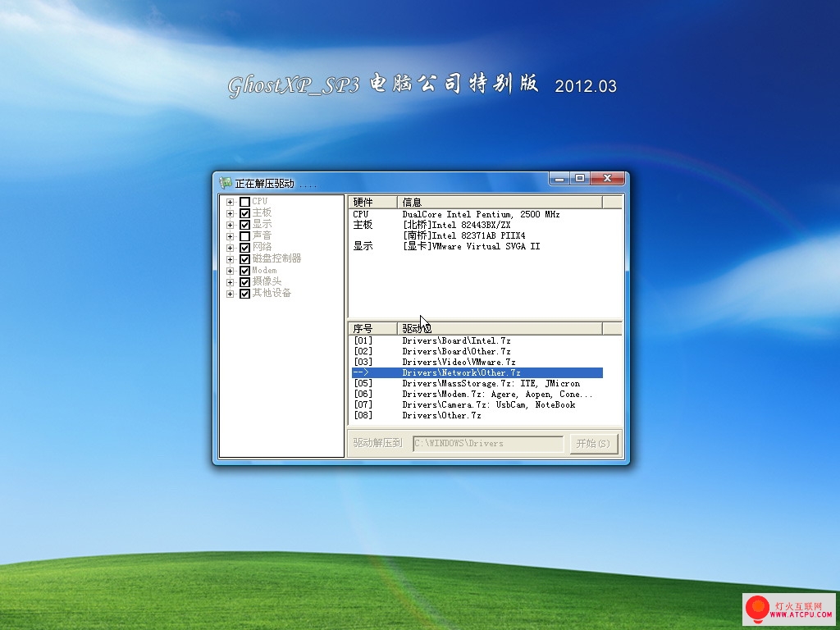The height and width of the screenshot is (630, 840).
Task: Uncheck the 显示 checkbox
Action: pos(244,225)
